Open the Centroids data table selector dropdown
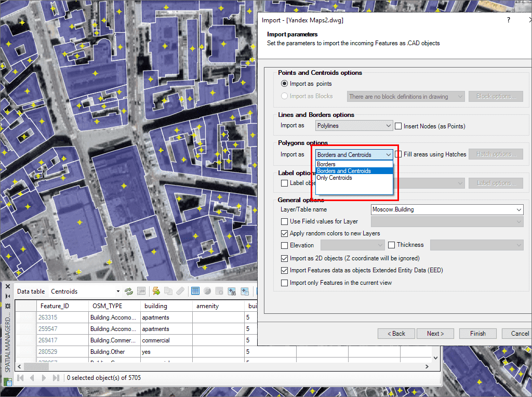 (x=118, y=292)
